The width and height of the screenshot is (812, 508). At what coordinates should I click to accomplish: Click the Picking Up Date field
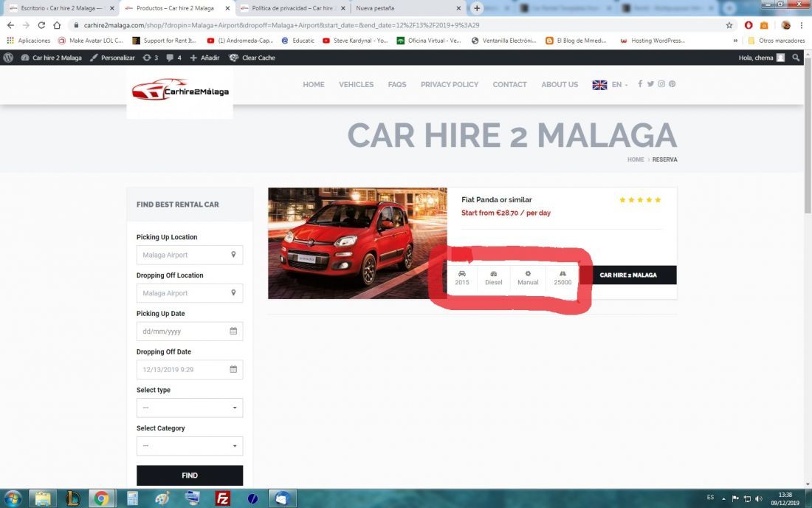(190, 332)
